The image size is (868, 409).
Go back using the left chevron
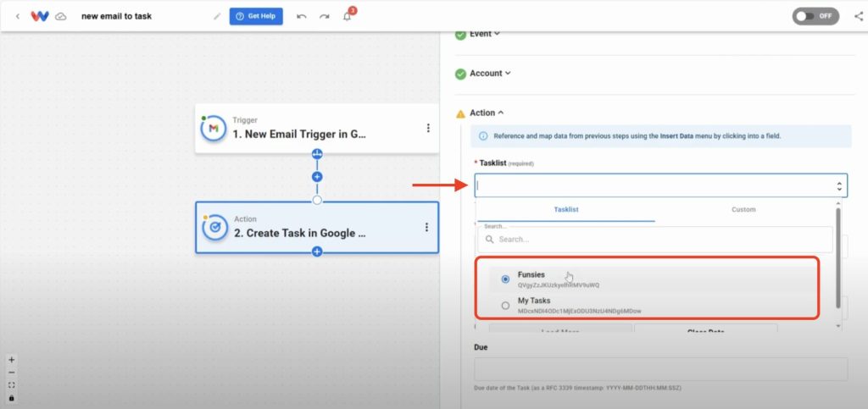coord(18,16)
